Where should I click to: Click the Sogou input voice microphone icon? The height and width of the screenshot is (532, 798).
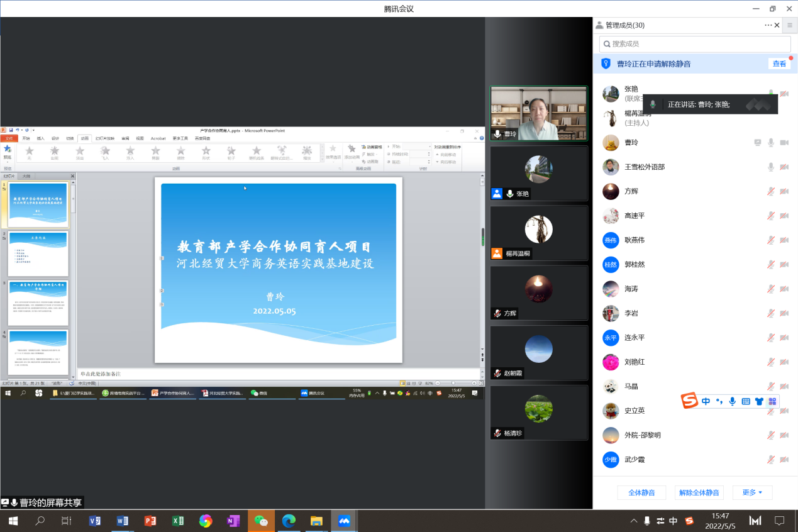[x=732, y=401]
